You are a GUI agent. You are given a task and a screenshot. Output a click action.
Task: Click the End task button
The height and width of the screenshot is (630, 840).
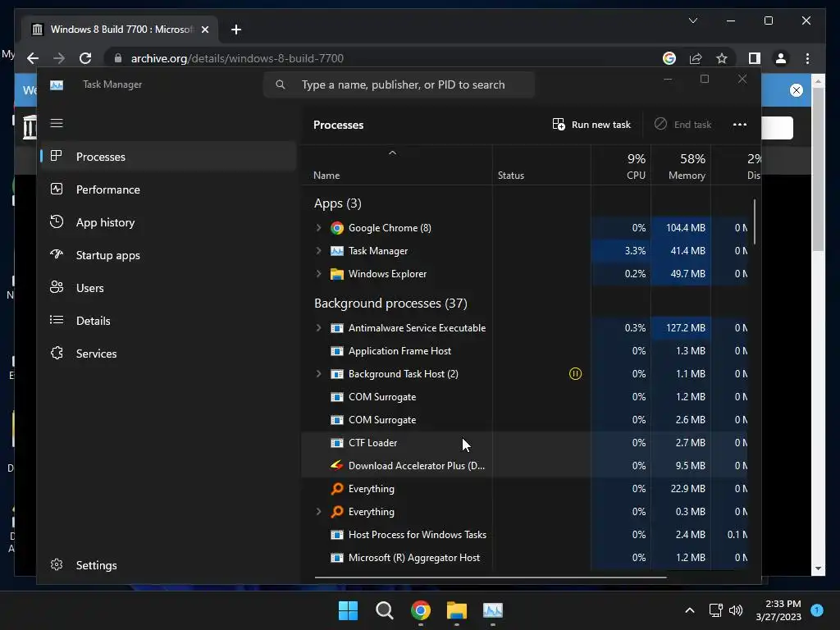[x=683, y=125]
